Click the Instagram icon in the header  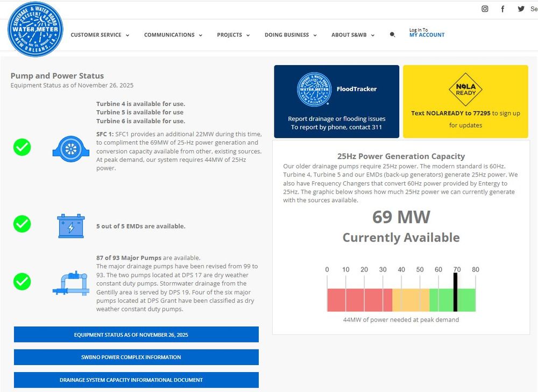click(x=485, y=9)
